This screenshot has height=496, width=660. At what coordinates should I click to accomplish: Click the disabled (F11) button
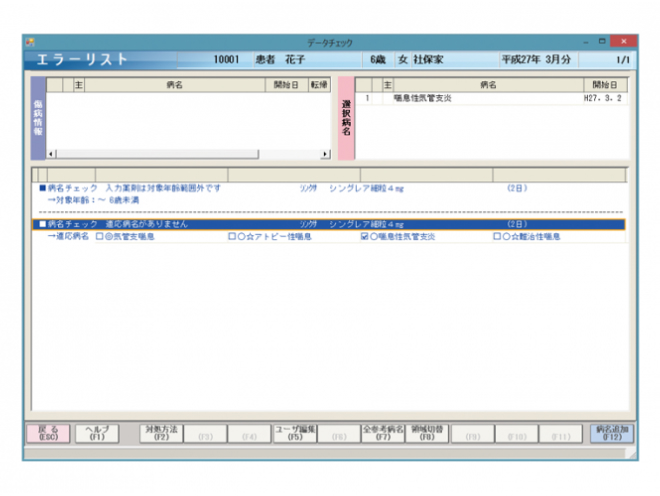(561, 434)
